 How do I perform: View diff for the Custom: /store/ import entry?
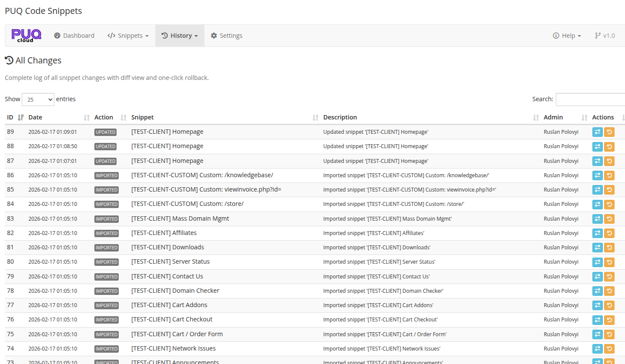tap(597, 204)
